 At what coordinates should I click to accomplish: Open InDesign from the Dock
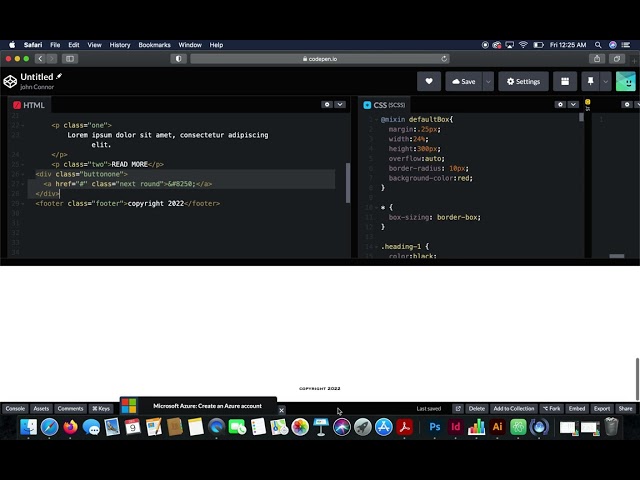click(456, 427)
